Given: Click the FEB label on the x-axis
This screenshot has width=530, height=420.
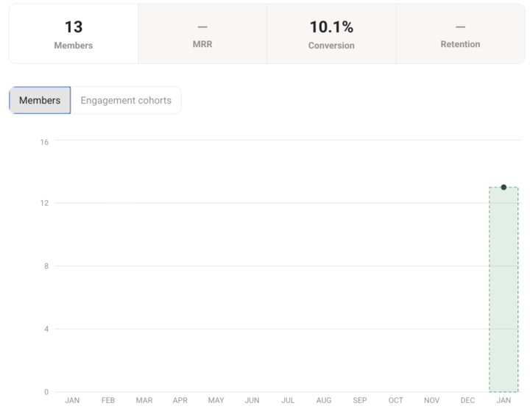Looking at the screenshot, I should point(108,400).
